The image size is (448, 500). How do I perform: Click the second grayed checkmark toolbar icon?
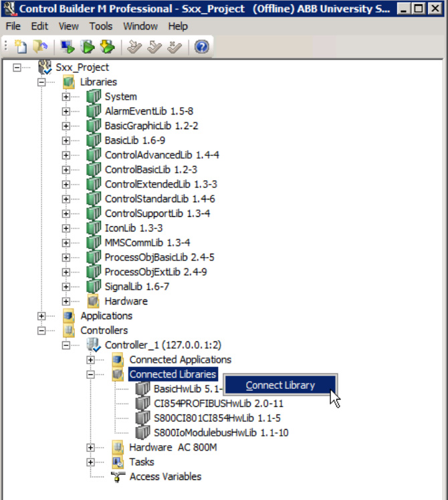pyautogui.click(x=154, y=47)
